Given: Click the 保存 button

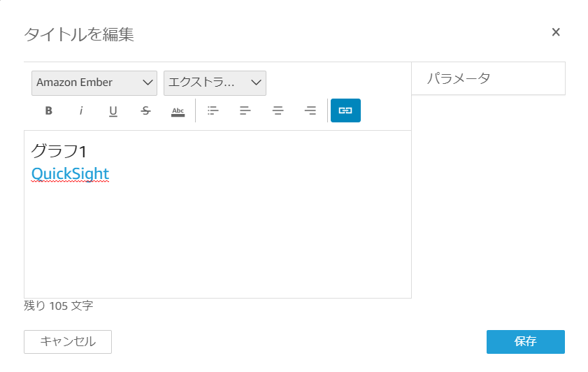Looking at the screenshot, I should pyautogui.click(x=525, y=342).
